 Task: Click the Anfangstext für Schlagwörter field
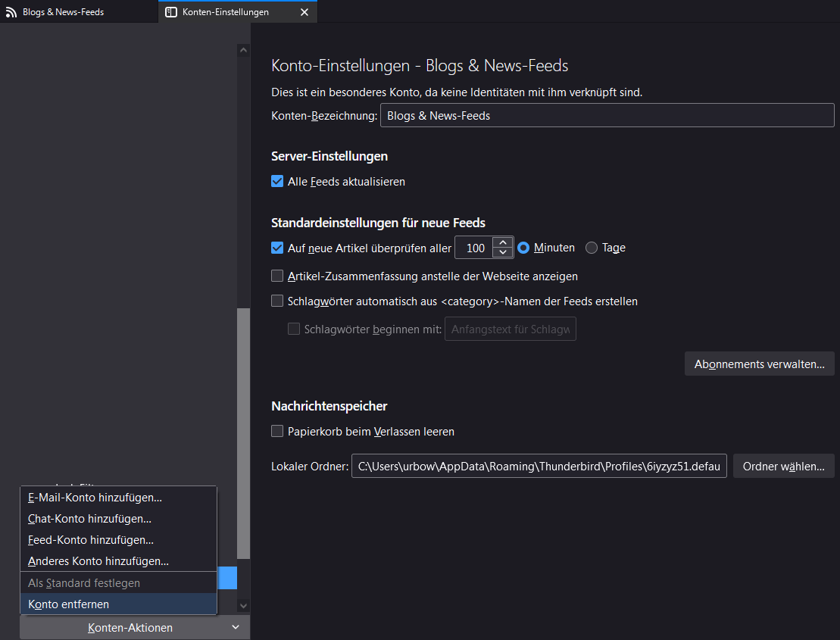[x=510, y=329]
